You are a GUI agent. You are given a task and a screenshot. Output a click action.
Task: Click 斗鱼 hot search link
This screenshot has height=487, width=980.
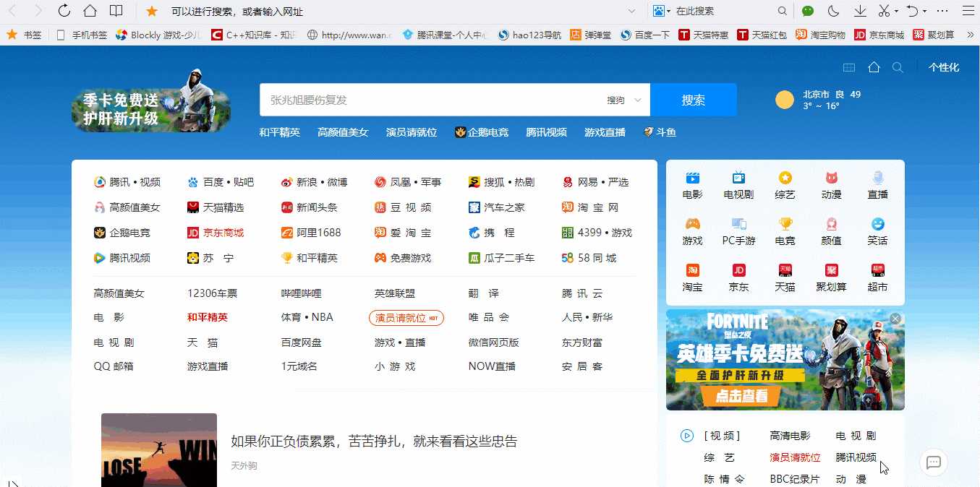[660, 132]
